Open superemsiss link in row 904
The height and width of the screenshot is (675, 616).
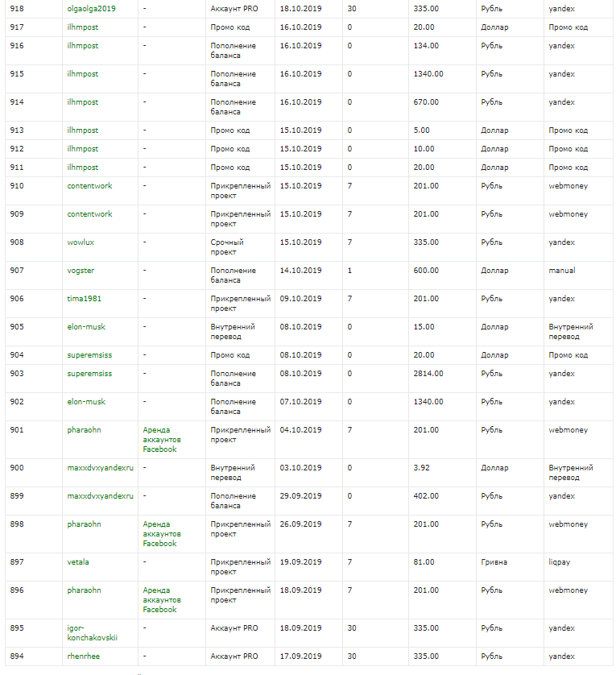pos(89,355)
